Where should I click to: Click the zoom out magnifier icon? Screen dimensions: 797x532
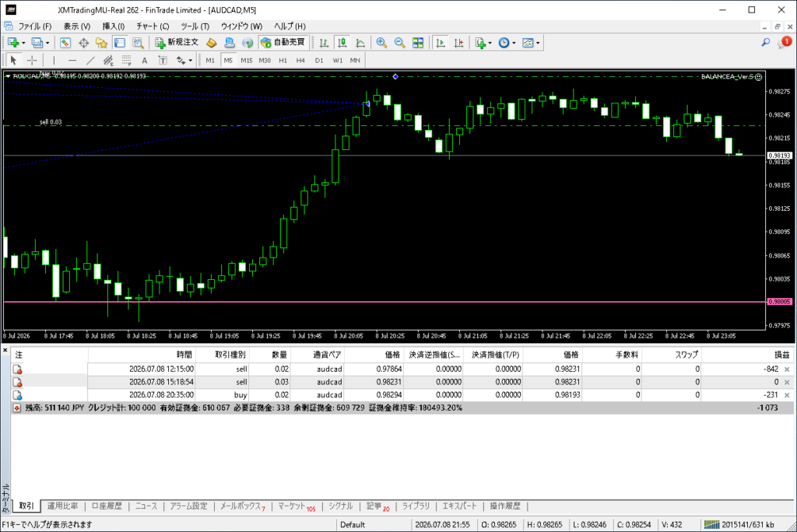click(399, 43)
